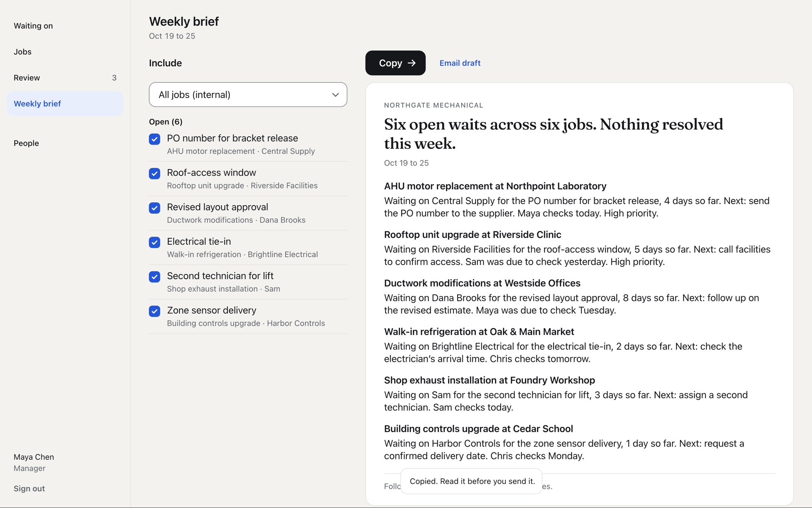
Task: Click chevron arrow of the Include dropdown
Action: click(x=335, y=95)
